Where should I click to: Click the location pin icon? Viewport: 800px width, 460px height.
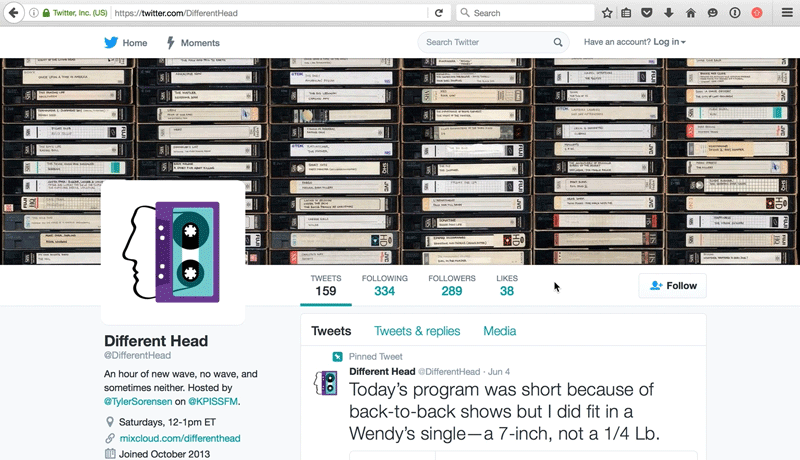(x=109, y=422)
